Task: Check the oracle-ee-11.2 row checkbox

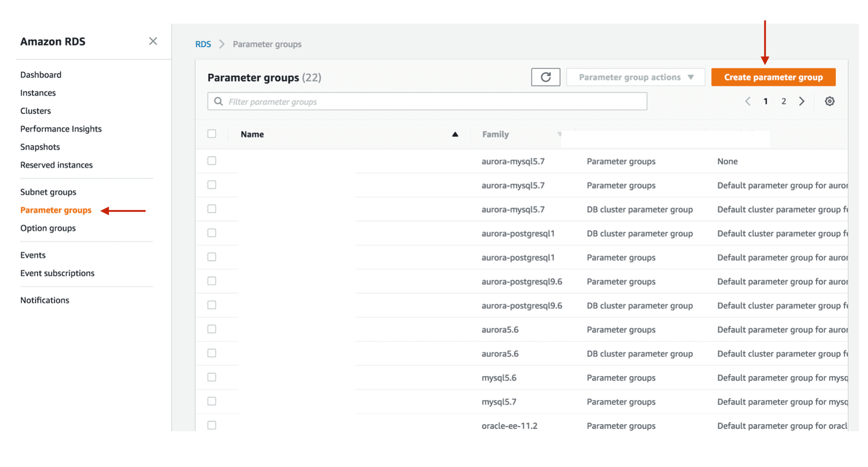Action: pyautogui.click(x=212, y=425)
